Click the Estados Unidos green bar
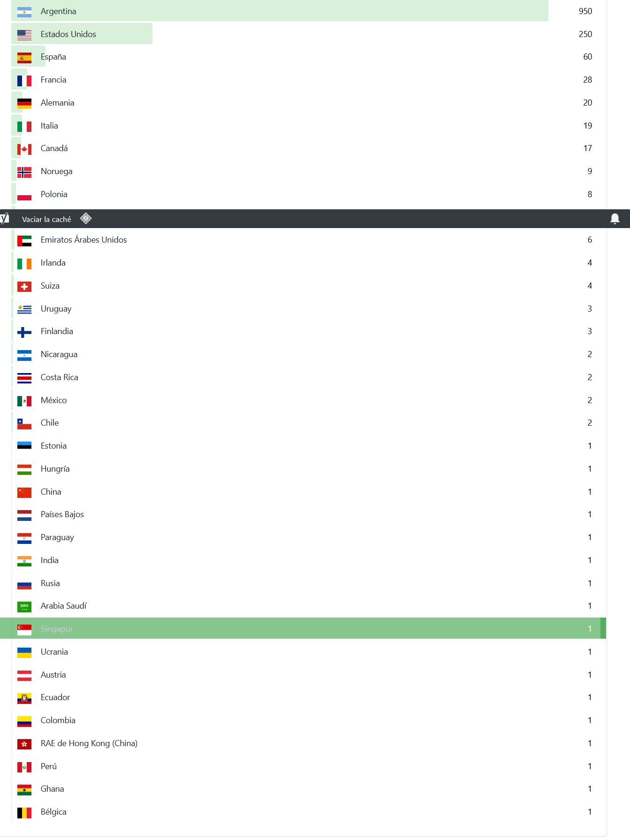This screenshot has width=630, height=840. coord(82,34)
